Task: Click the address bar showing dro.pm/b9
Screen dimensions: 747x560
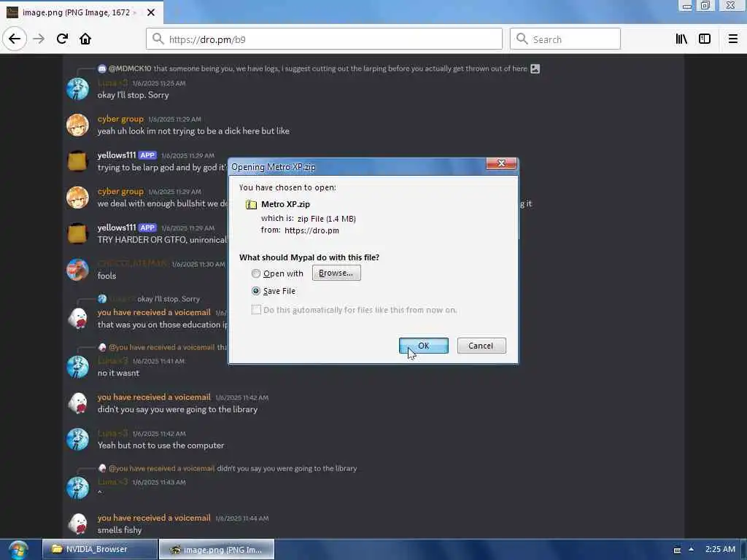Action: click(324, 39)
